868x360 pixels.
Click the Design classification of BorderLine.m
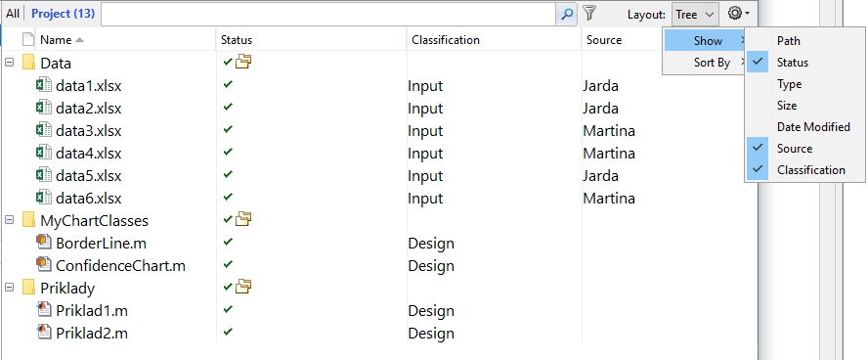[x=431, y=244]
